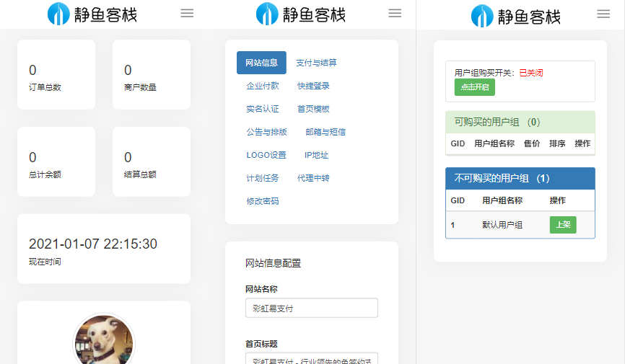Click the 修改密码 link
Viewport: 625px width, 364px height.
pyautogui.click(x=263, y=201)
